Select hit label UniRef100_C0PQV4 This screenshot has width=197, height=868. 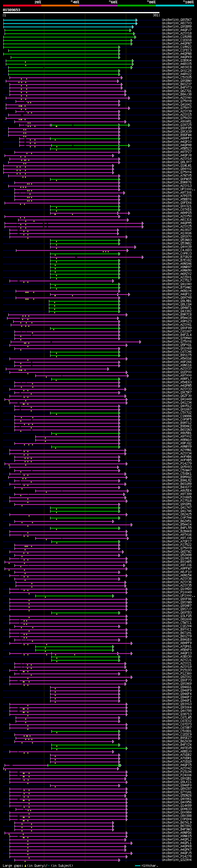coord(176,819)
